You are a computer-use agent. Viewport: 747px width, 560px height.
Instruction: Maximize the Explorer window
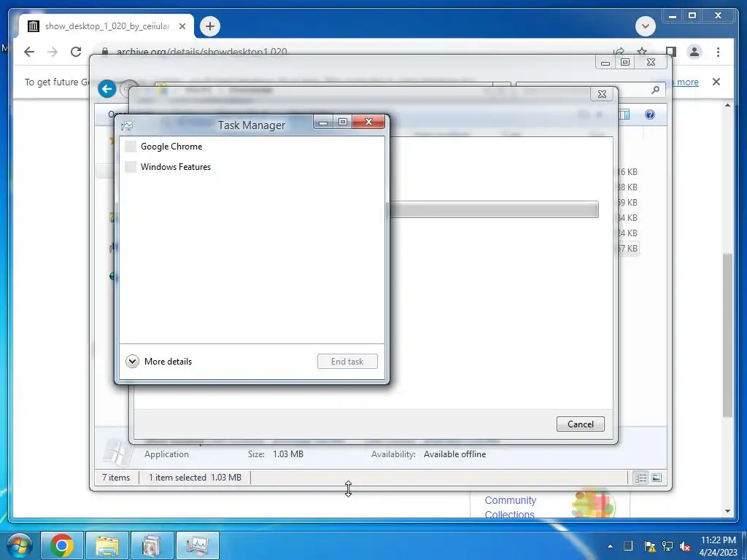click(625, 63)
